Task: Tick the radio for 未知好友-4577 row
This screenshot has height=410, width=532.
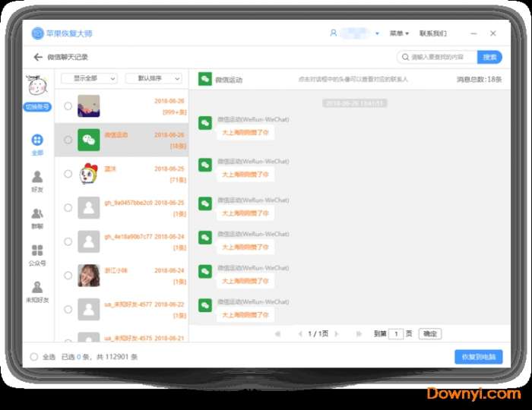Action: (x=68, y=309)
